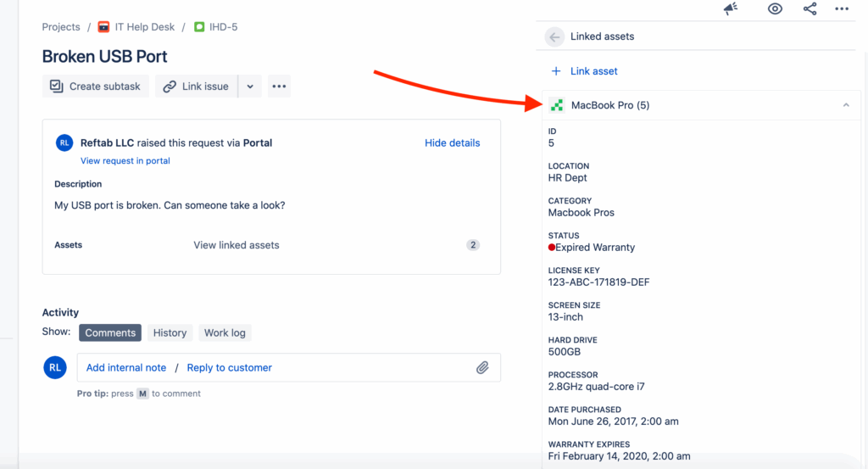Go back using Linked assets arrow
Screen dimensions: 868x469
click(554, 37)
